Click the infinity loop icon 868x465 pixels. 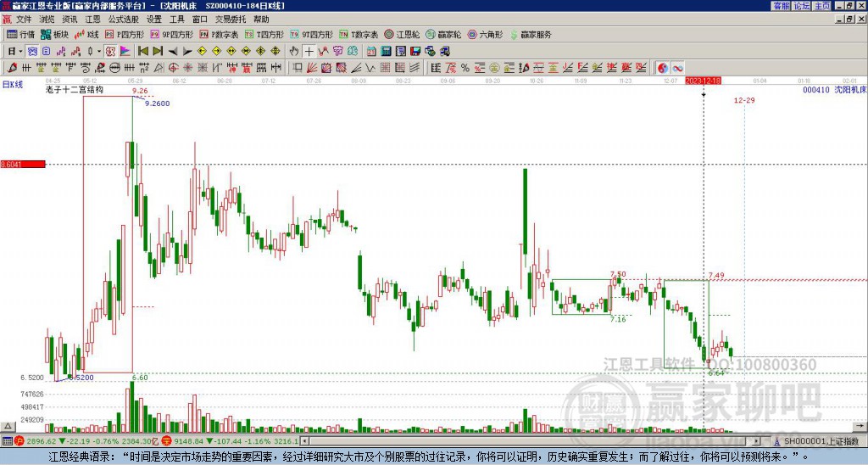click(x=677, y=68)
